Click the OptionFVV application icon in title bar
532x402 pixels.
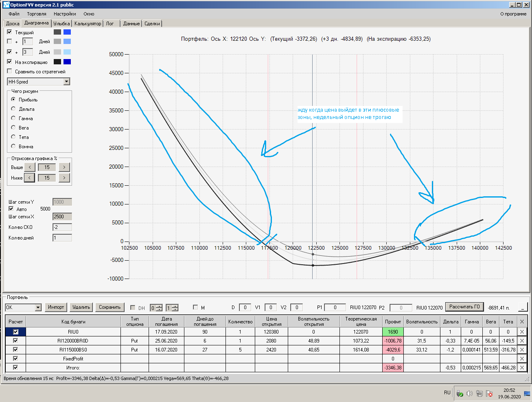coord(6,4)
